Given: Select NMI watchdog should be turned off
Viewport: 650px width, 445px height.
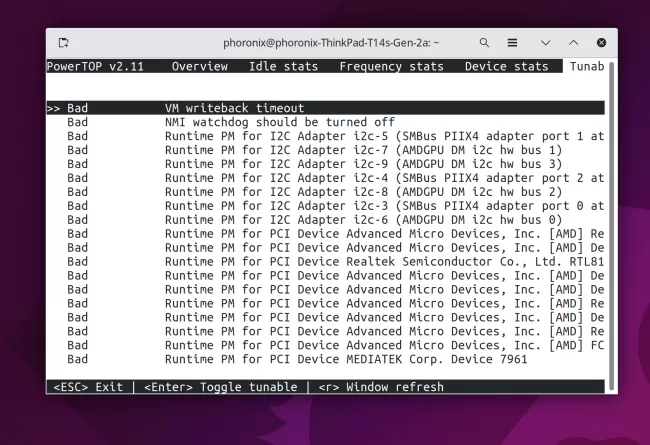Looking at the screenshot, I should coord(325,122).
